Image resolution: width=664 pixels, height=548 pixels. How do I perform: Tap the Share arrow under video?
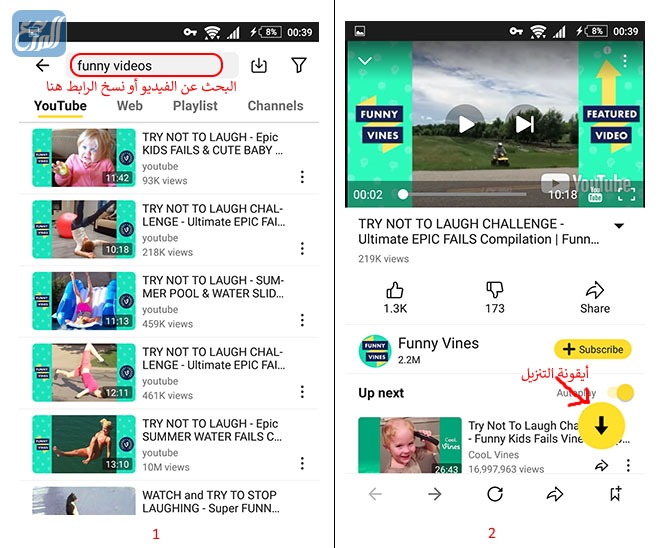[594, 291]
